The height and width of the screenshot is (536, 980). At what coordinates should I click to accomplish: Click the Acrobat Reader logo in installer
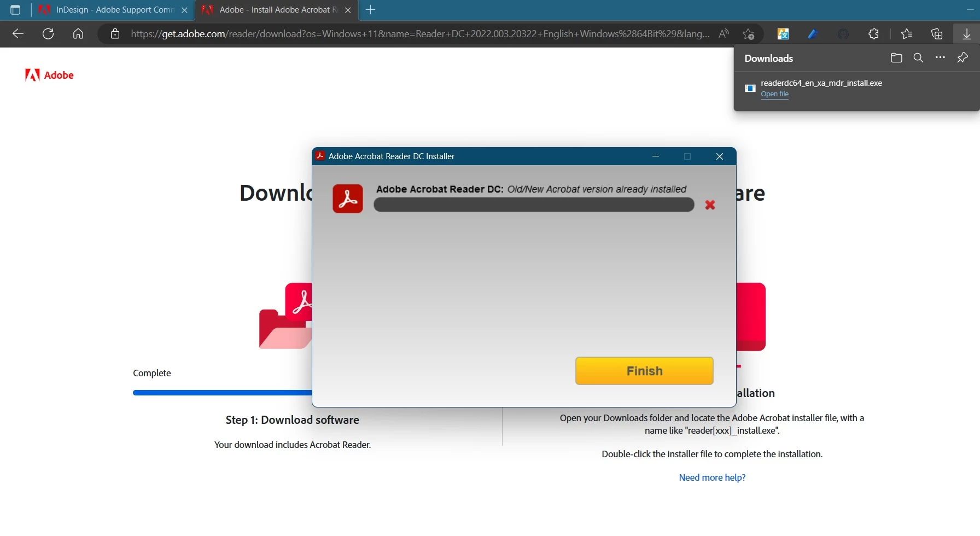click(x=348, y=199)
